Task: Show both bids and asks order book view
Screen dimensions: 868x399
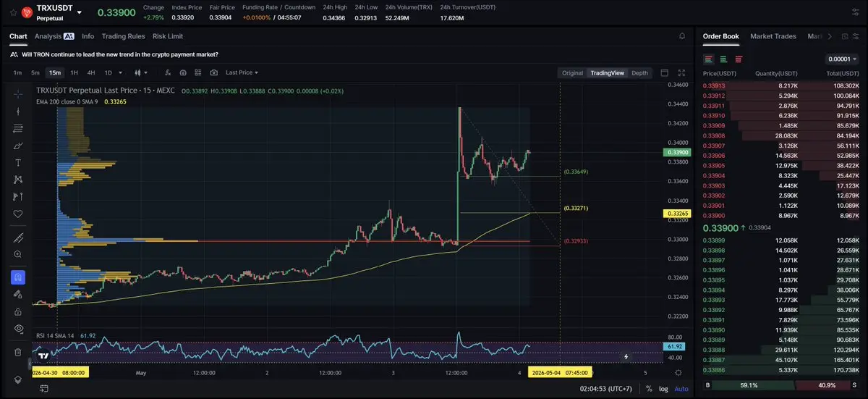Action: [x=709, y=59]
